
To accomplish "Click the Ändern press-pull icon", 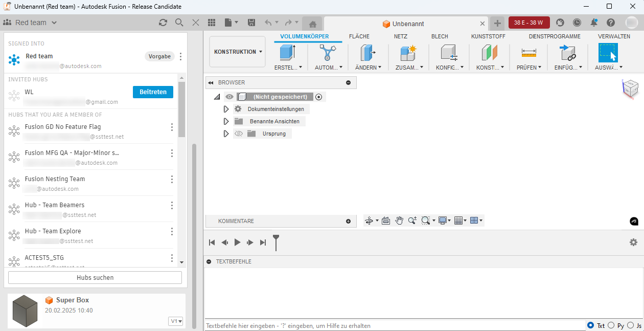I will (368, 53).
